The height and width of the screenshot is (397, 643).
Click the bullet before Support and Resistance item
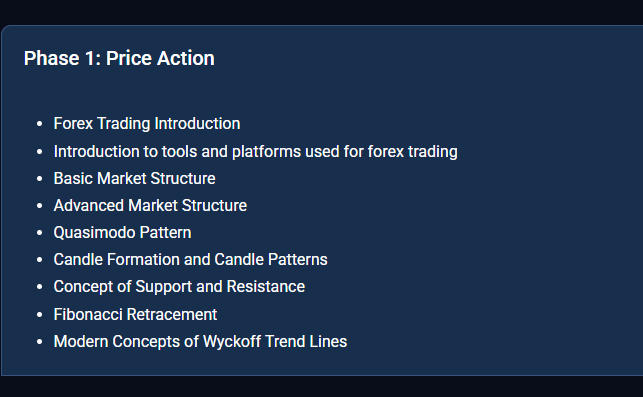click(39, 287)
